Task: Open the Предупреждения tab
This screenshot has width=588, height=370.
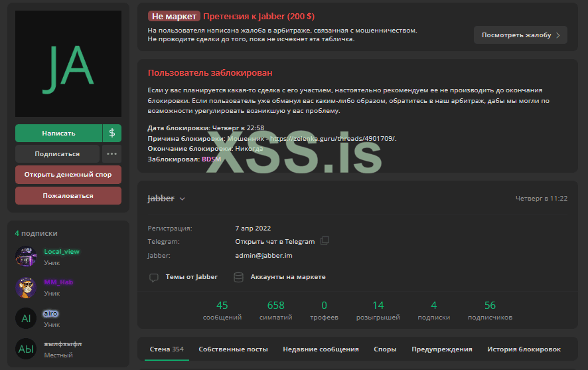Action: (x=442, y=349)
